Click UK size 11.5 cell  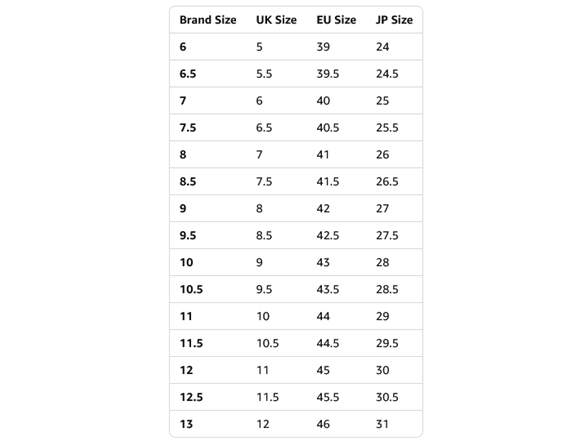coord(268,397)
